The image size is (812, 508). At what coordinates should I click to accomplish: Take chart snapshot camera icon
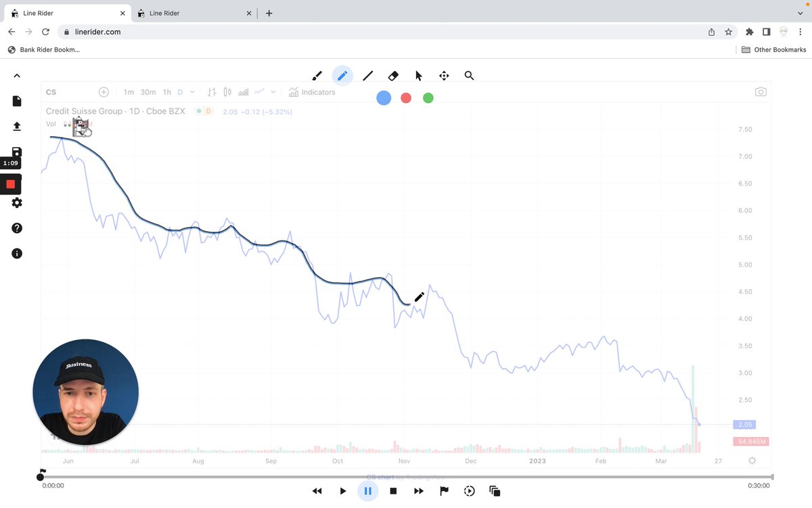[x=761, y=92]
